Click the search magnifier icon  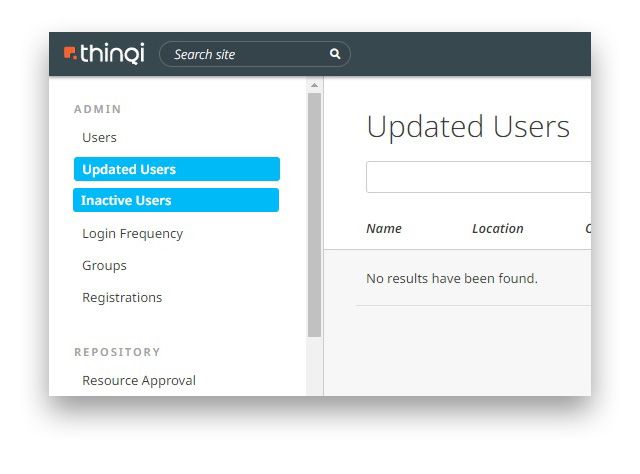pos(335,54)
